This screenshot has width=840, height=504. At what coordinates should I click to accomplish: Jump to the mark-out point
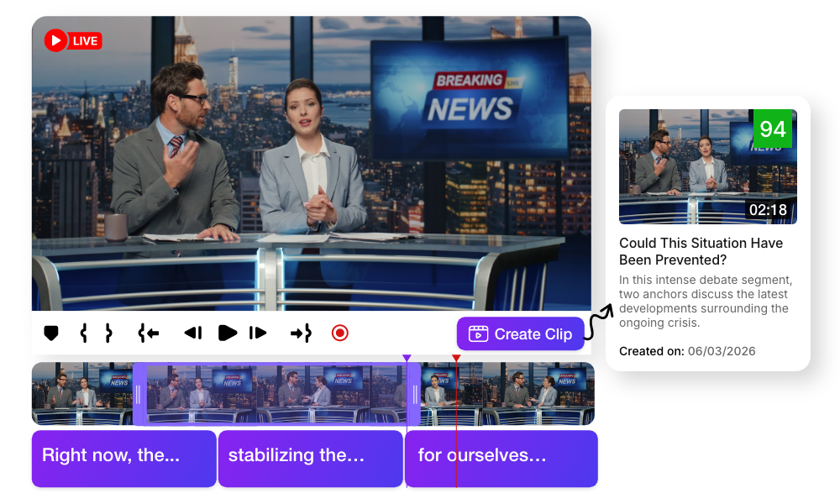point(301,333)
